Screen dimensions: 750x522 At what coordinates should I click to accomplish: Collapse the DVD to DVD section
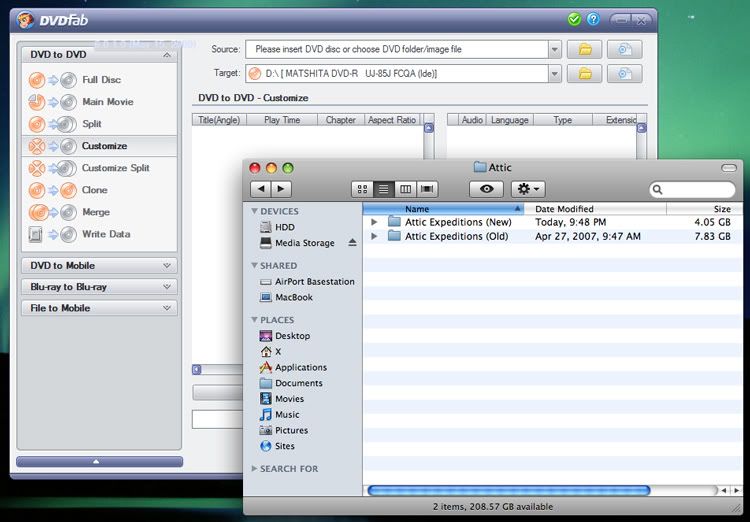pyautogui.click(x=166, y=55)
